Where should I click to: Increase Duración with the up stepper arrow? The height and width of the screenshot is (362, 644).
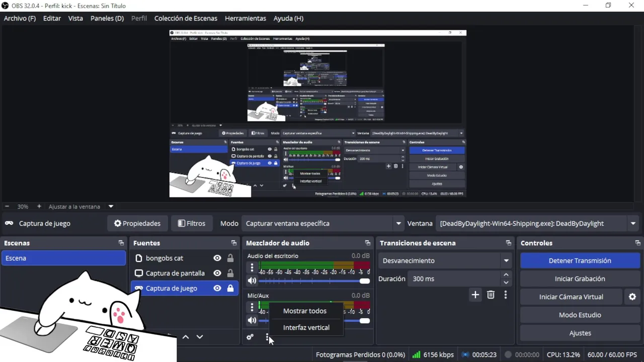pyautogui.click(x=506, y=275)
